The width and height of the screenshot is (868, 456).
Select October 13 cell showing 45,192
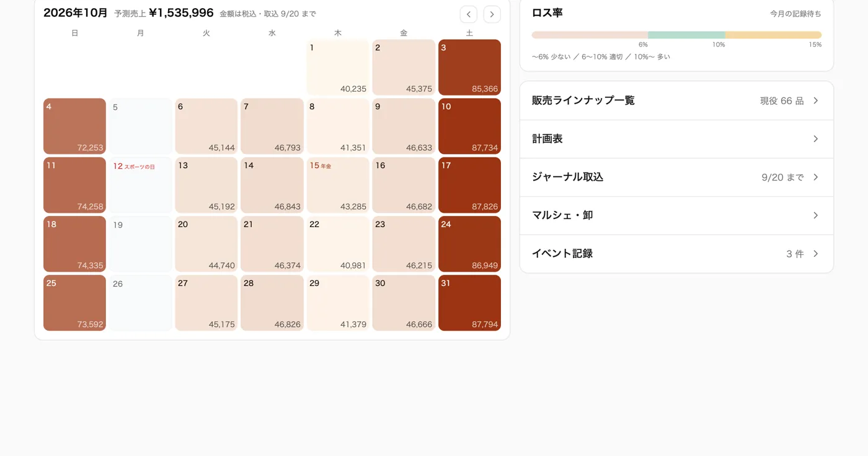206,186
